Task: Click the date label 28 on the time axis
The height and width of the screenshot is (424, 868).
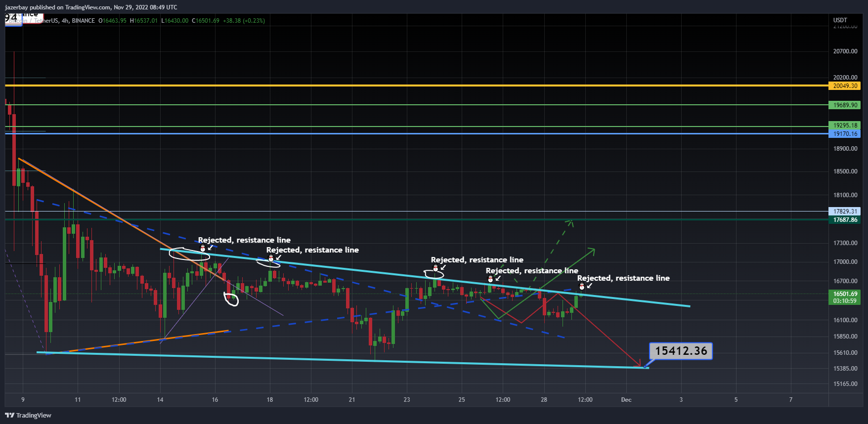Action: pyautogui.click(x=544, y=400)
